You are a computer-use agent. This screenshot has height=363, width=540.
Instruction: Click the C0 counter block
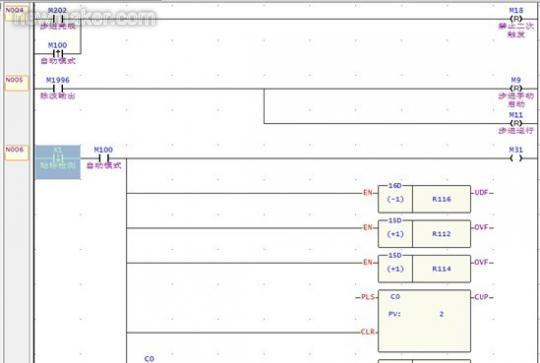(424, 320)
